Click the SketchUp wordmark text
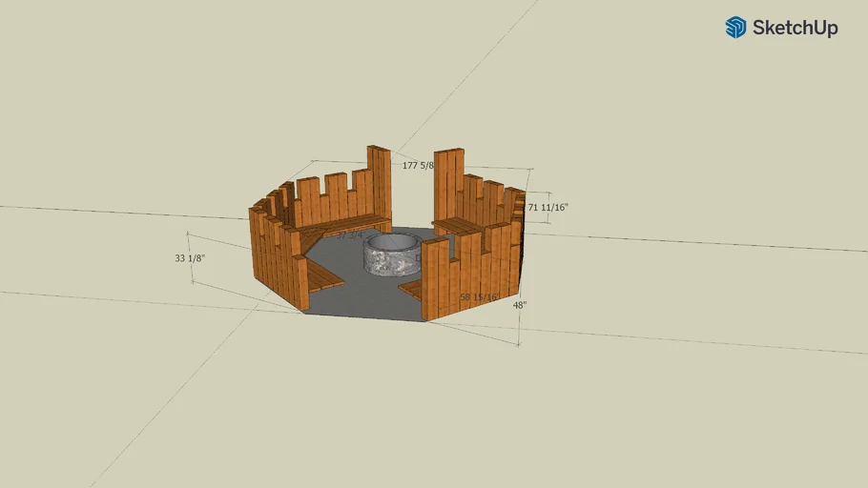The height and width of the screenshot is (488, 868). [795, 28]
